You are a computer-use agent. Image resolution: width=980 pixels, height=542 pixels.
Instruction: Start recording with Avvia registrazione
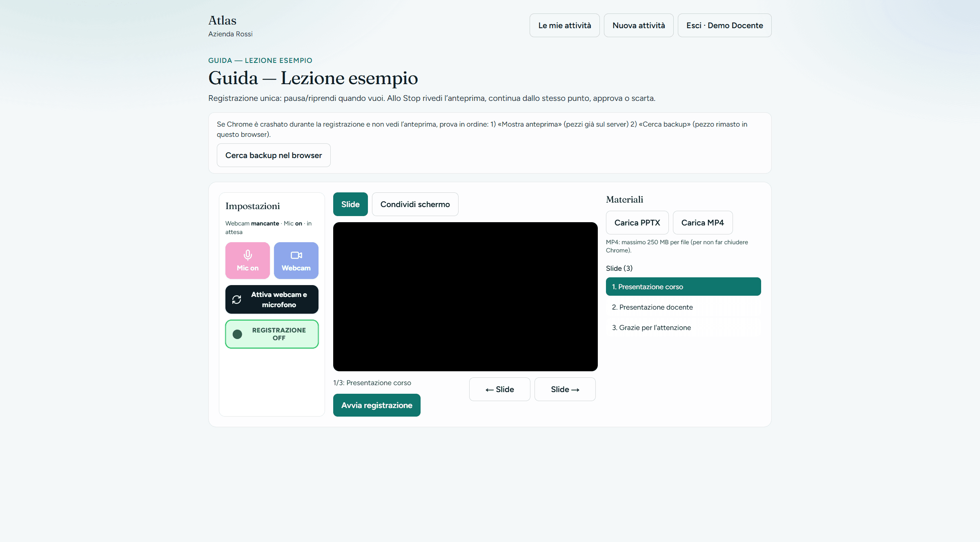[376, 405]
